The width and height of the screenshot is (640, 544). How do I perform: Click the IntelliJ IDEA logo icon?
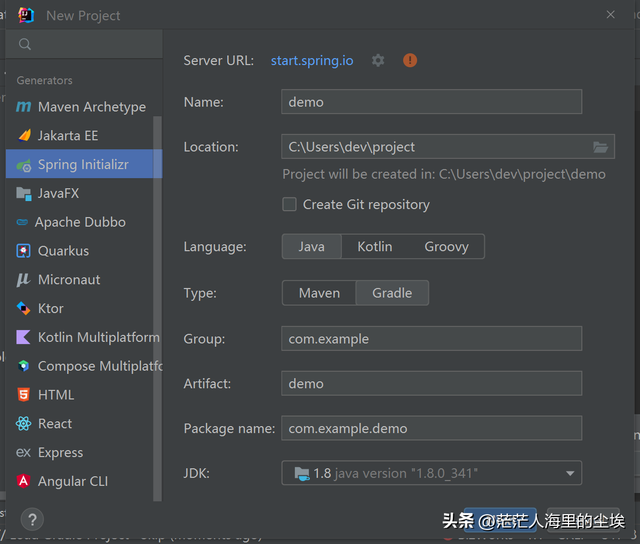click(x=25, y=15)
